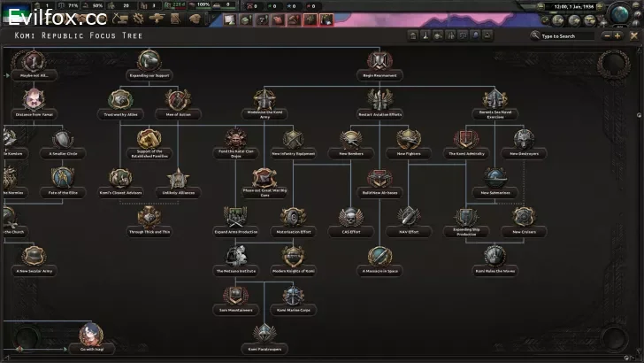
Task: Click the Fund the Katai Clan Dojos focus
Action: pos(235,139)
